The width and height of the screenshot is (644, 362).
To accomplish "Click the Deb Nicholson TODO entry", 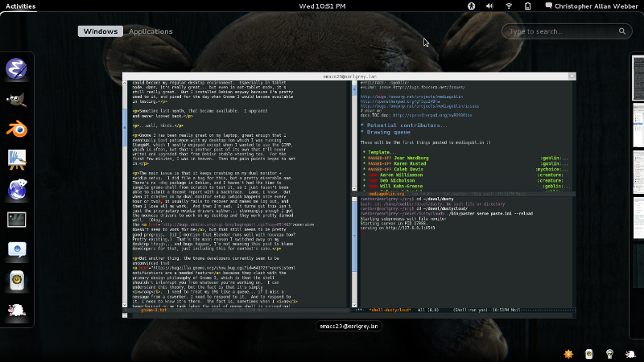I will (397, 180).
